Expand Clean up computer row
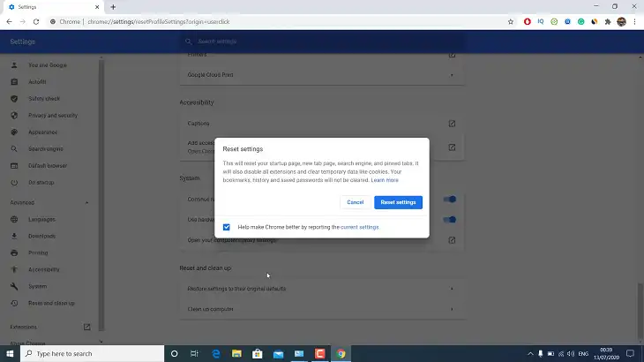Viewport: 644px width, 362px height. (x=322, y=309)
